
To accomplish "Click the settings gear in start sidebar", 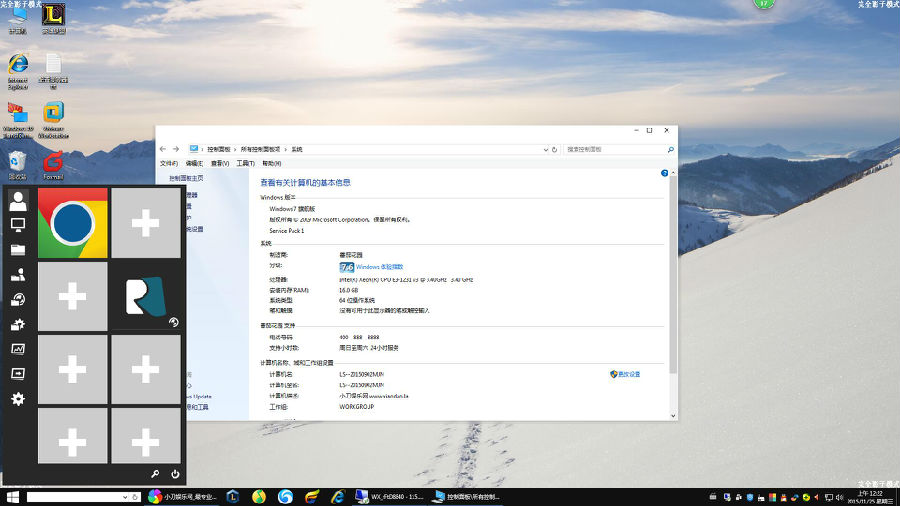I will (17, 399).
